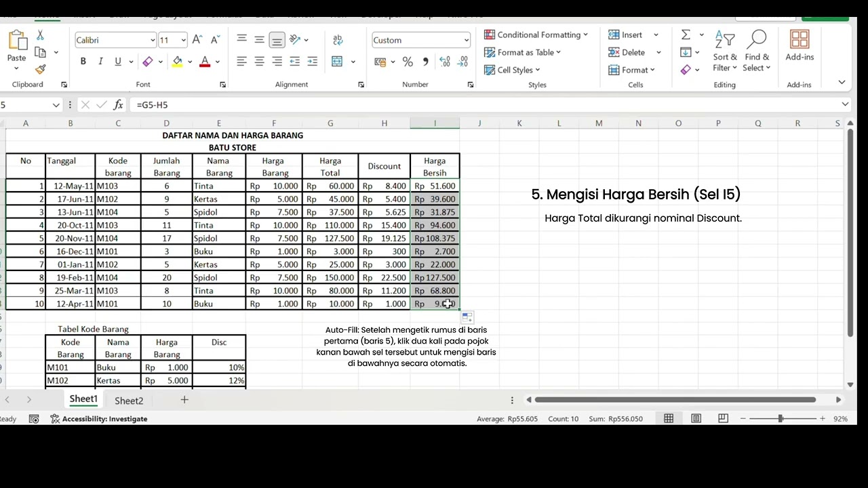Viewport: 868px width, 488px height.
Task: Center text horizontally
Action: click(x=259, y=62)
